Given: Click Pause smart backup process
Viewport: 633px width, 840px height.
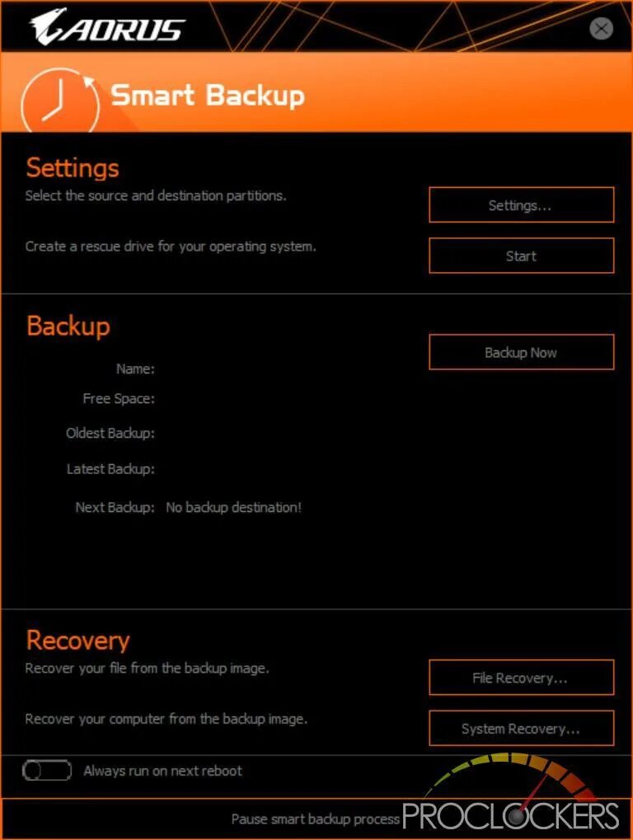Looking at the screenshot, I should click(316, 819).
